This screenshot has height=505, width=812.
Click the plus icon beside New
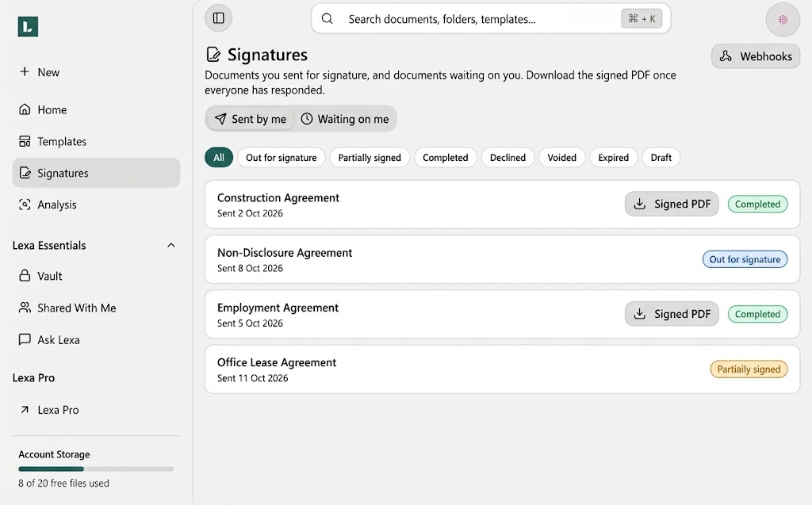point(25,71)
